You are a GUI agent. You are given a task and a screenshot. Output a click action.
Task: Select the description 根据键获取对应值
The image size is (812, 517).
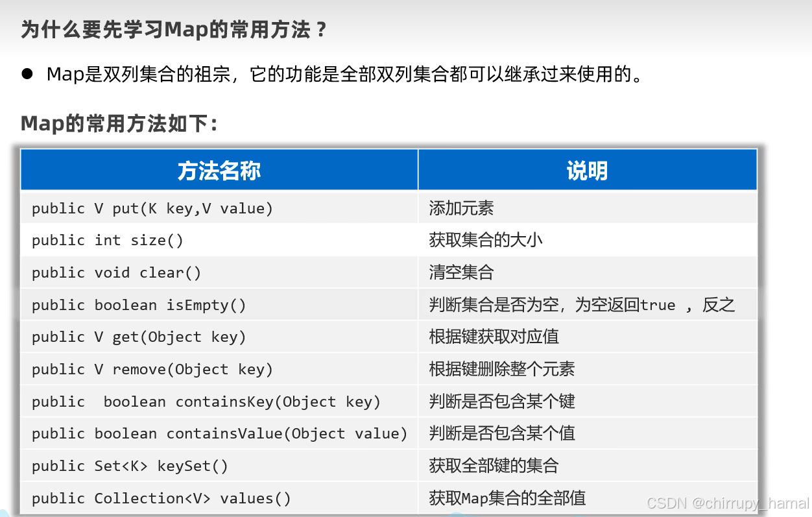click(494, 337)
